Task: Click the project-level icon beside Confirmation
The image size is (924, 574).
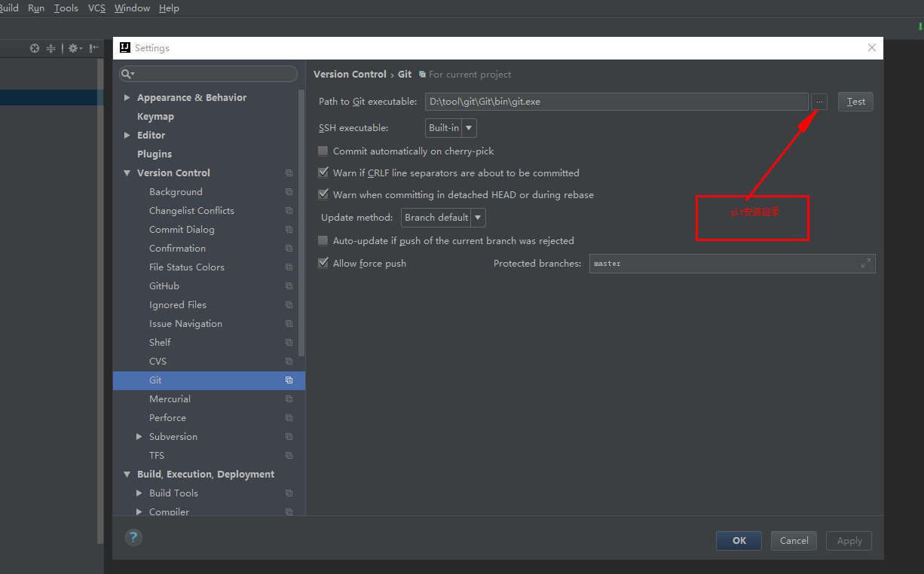Action: point(289,249)
